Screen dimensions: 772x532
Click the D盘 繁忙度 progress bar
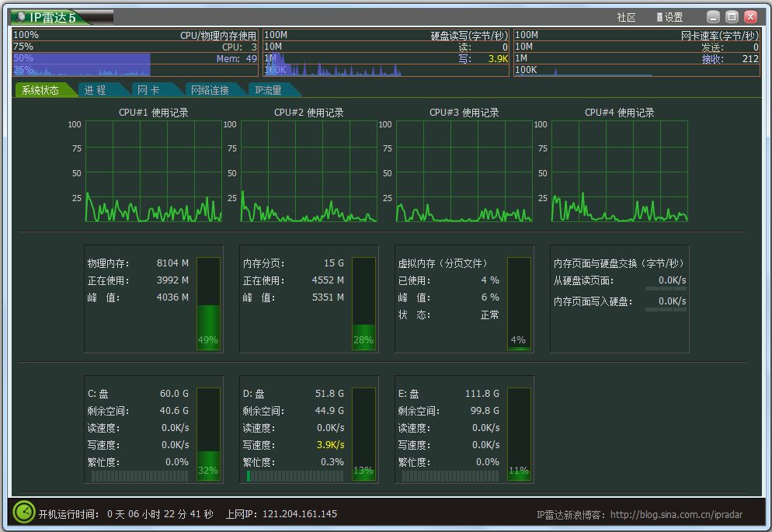(295, 476)
